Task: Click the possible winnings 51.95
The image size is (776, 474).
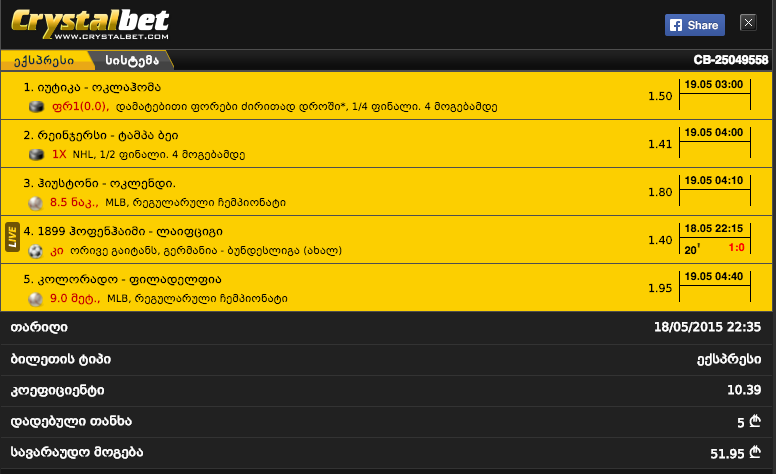Action: point(735,453)
